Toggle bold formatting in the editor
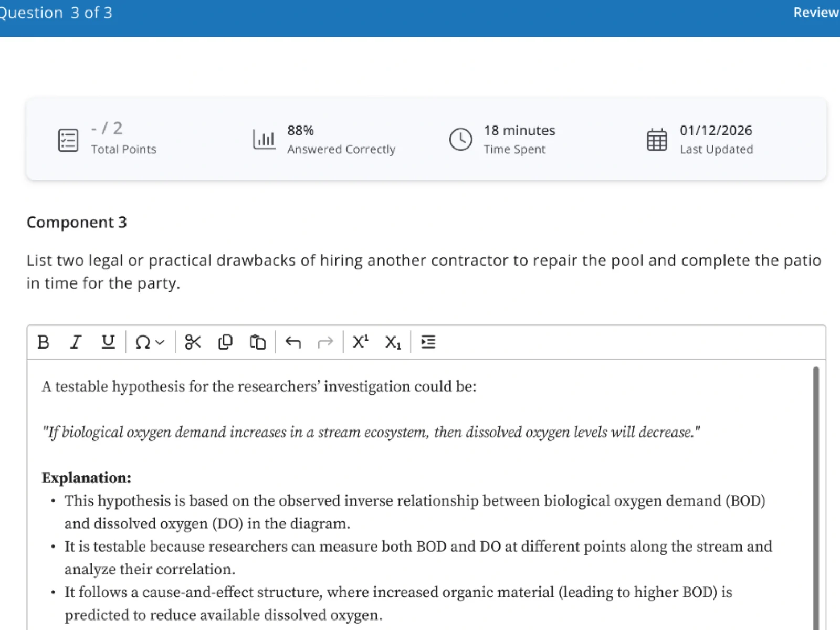This screenshot has width=840, height=630. point(44,342)
